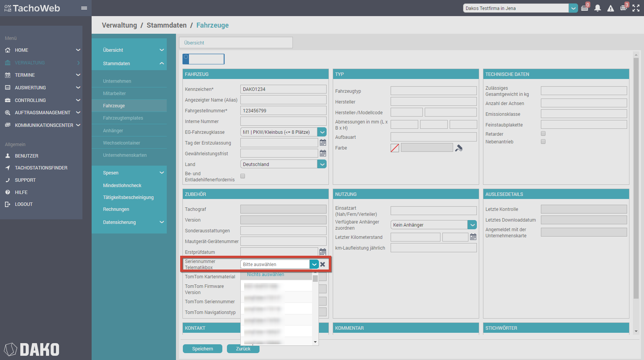Open the calendar for Letzter Kilometerstand
Image resolution: width=644 pixels, height=360 pixels.
coord(473,237)
